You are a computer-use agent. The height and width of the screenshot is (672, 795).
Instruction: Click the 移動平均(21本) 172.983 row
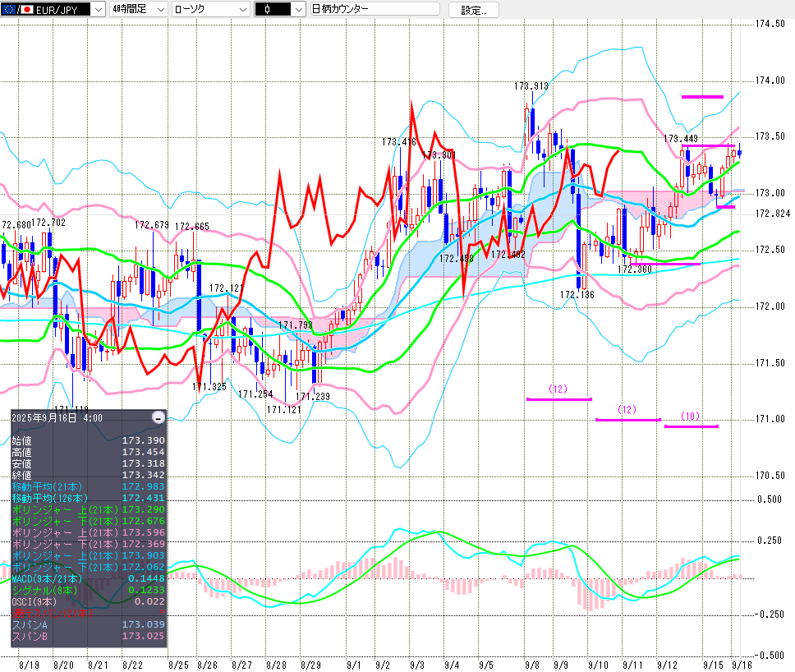88,486
